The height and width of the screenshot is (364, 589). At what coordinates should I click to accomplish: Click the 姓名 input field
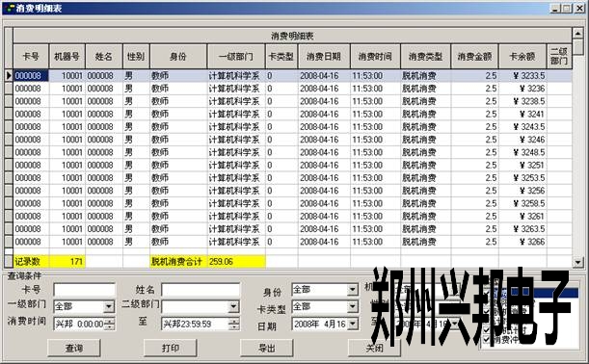pos(201,290)
